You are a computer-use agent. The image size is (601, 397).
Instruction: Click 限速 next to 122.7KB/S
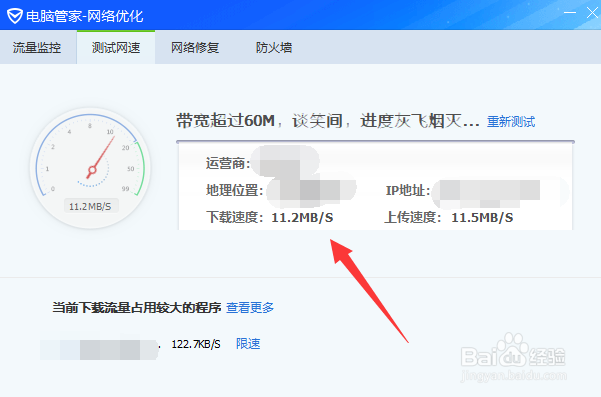248,344
